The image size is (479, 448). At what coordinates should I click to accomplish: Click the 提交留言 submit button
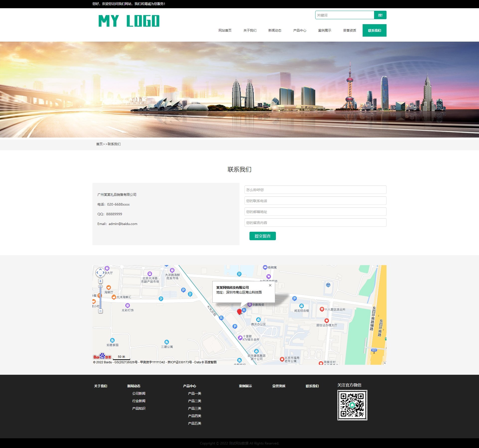tap(262, 236)
